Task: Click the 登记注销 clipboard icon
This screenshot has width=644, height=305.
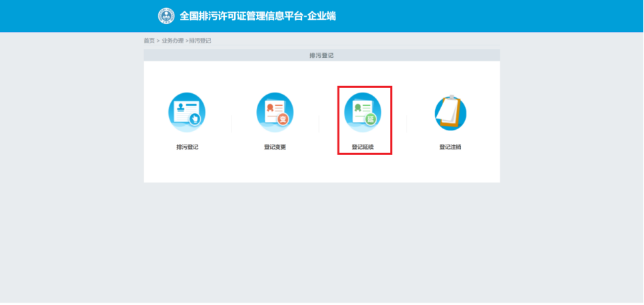Action: [x=450, y=113]
